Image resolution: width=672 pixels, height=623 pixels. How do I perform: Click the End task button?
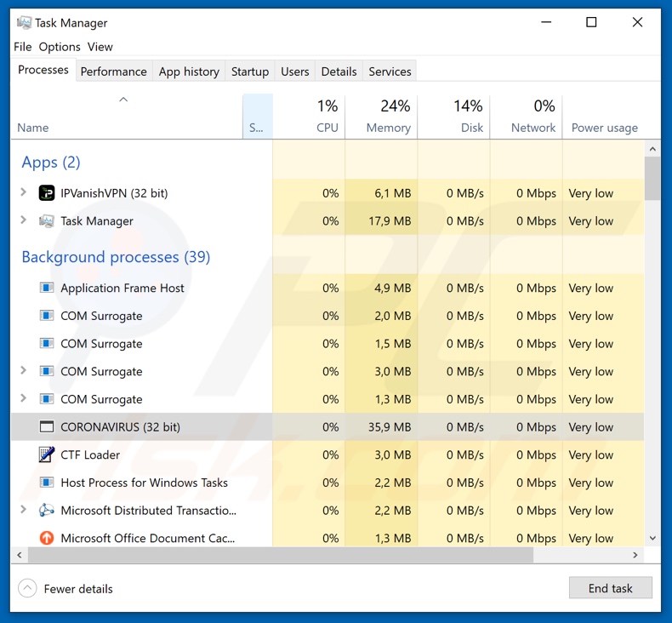click(x=610, y=588)
